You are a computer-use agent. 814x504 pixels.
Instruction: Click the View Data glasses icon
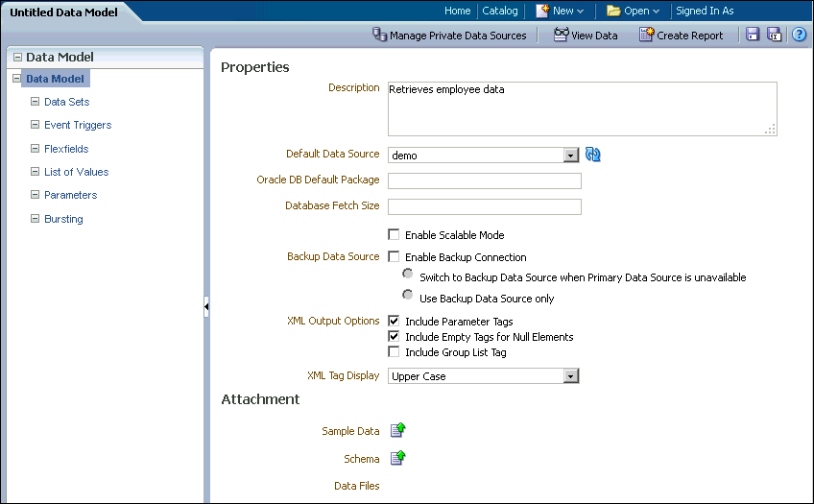(562, 35)
